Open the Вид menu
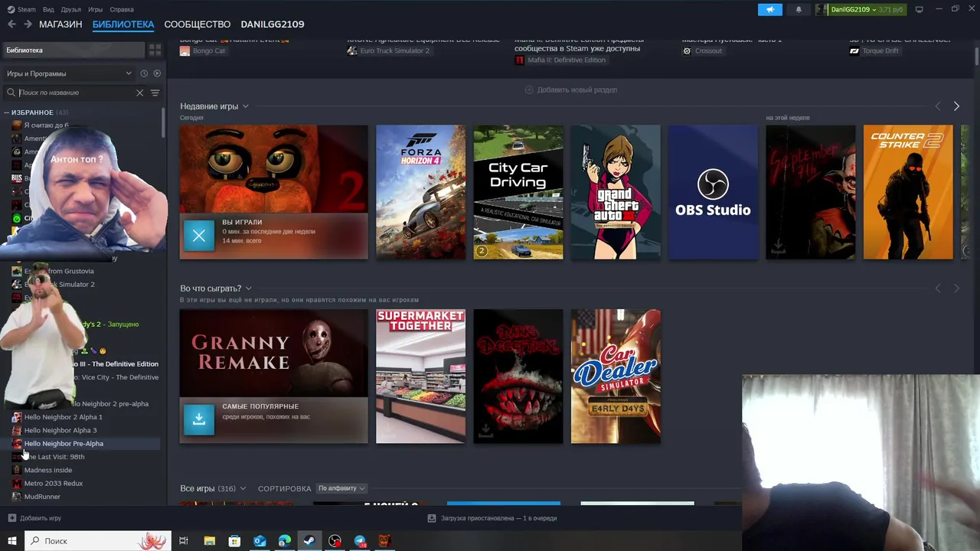Viewport: 980px width, 551px height. [x=48, y=9]
